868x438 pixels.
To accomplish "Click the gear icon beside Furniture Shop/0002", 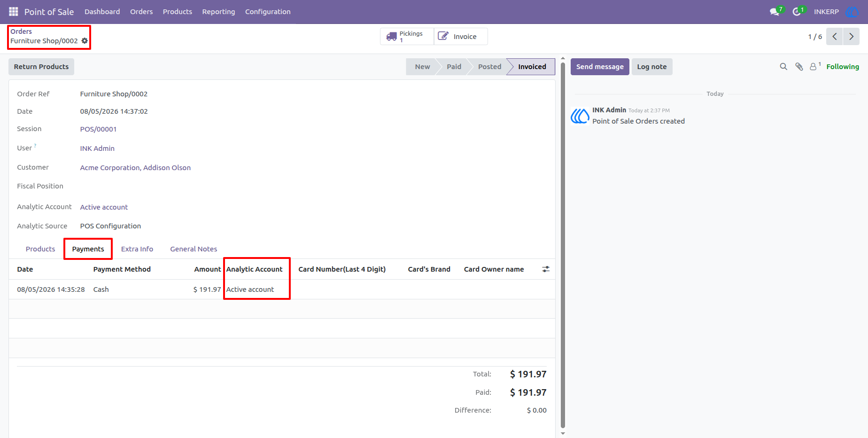I will coord(85,41).
